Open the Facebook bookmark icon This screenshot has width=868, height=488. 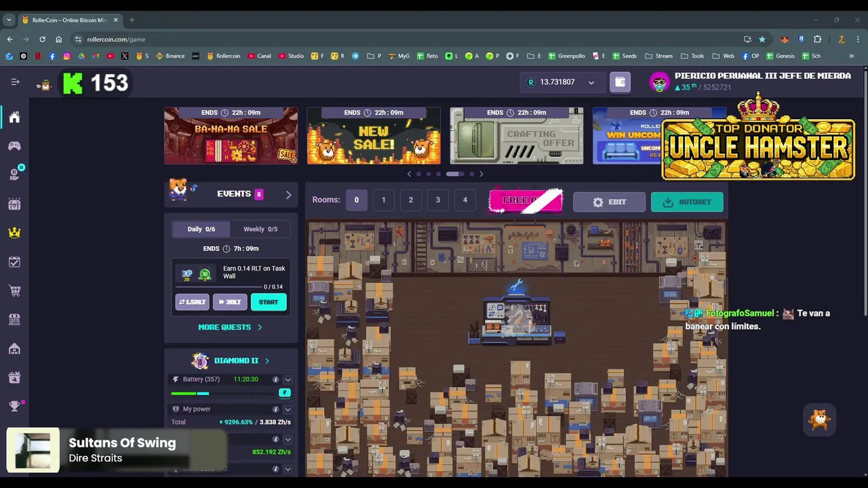coord(52,56)
